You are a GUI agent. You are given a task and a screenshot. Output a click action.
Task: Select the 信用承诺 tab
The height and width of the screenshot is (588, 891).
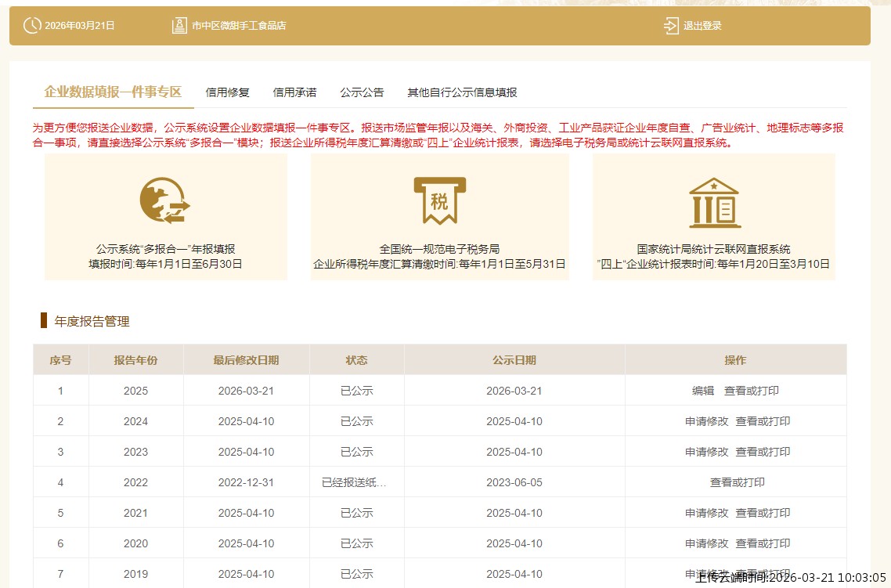(295, 92)
